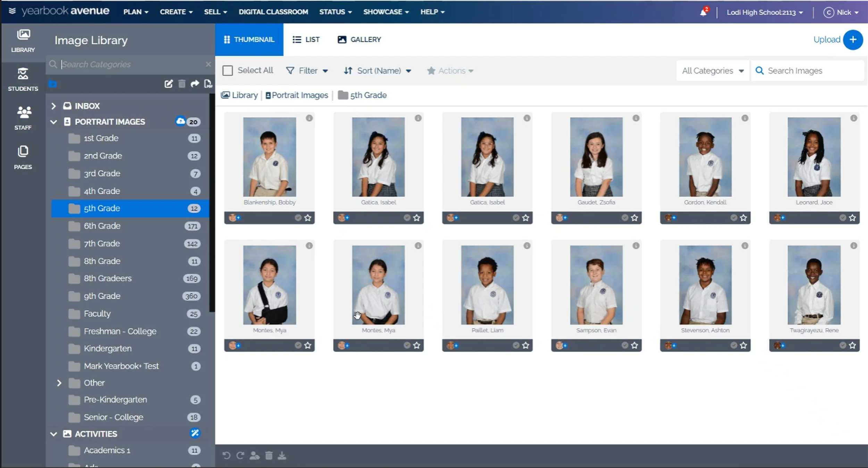Switch to the GALLERY view tab
The image size is (868, 468).
point(359,40)
